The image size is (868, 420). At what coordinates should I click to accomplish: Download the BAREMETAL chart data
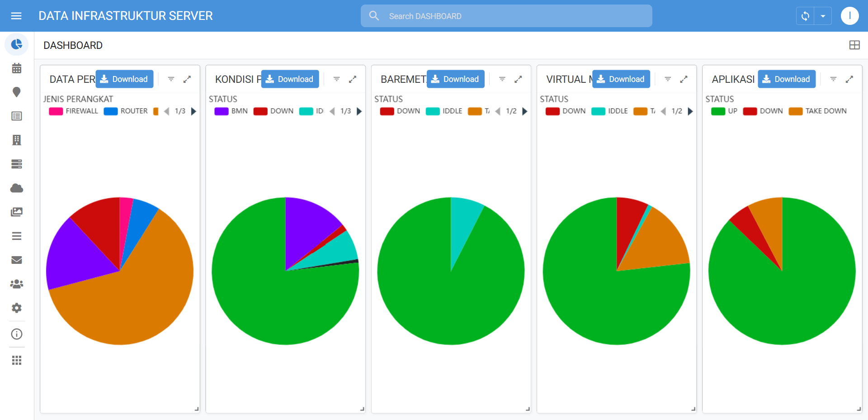455,79
